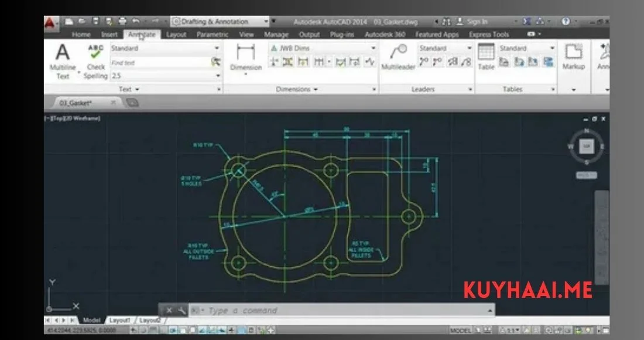Click the Save As icon in Quick Access toolbar
644x340 pixels.
(x=108, y=21)
